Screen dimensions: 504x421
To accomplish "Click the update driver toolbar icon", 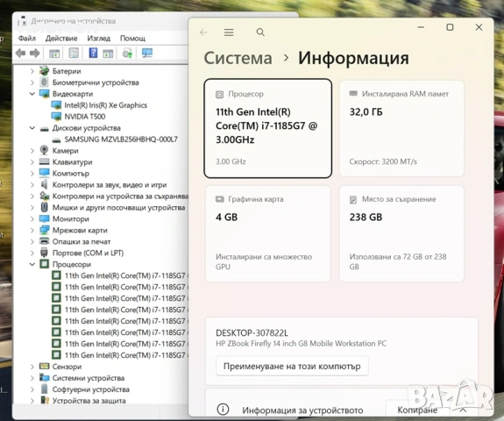I will pyautogui.click(x=128, y=54).
